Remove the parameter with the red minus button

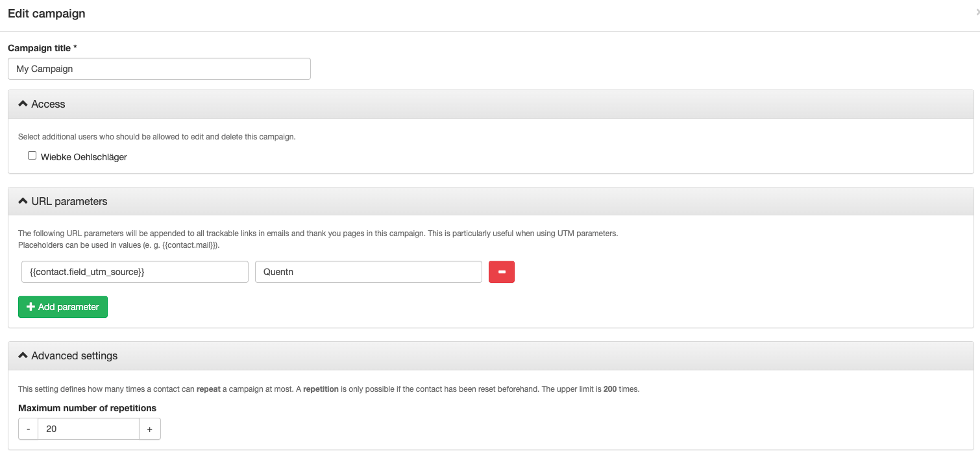tap(501, 272)
